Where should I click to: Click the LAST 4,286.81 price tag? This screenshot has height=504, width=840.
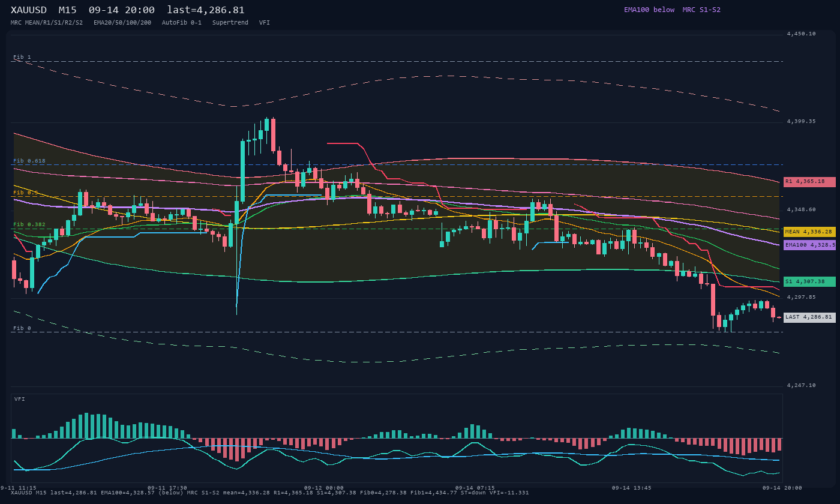(x=809, y=317)
